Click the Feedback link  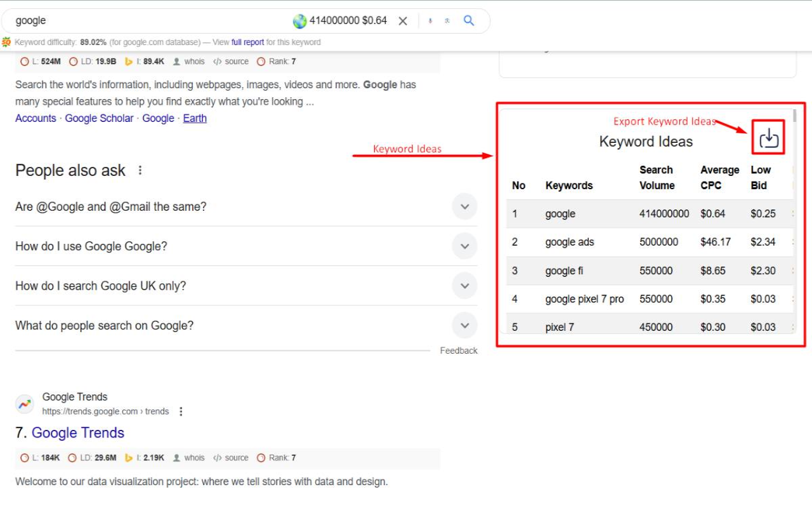(x=459, y=351)
